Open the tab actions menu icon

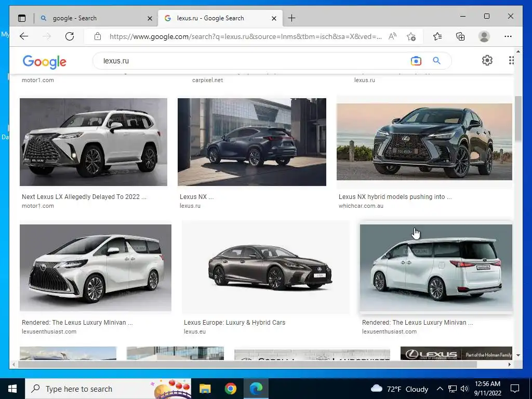pyautogui.click(x=22, y=18)
